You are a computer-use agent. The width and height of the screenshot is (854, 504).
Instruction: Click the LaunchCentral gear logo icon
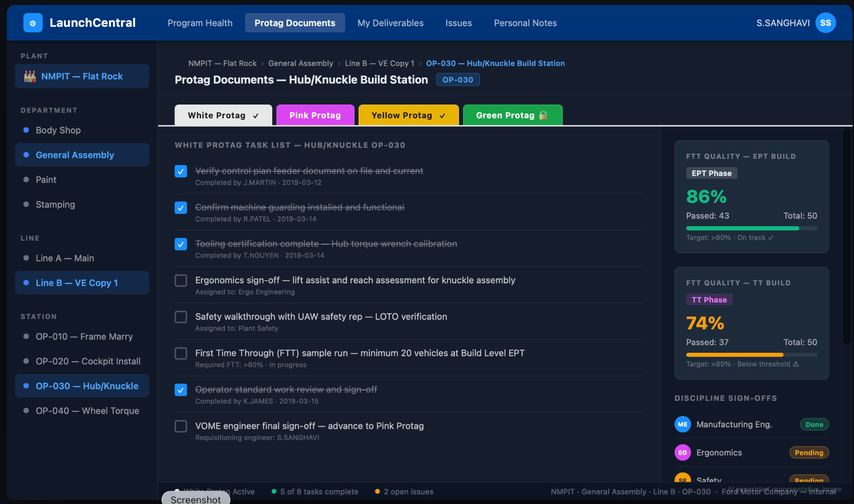click(33, 23)
